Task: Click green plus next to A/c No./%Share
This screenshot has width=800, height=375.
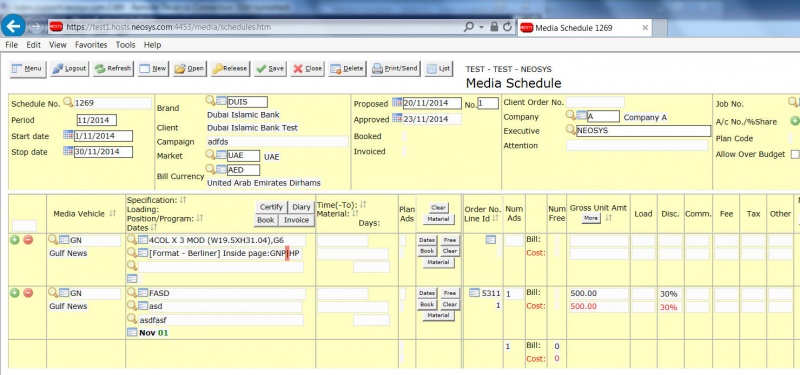Action: (x=795, y=121)
